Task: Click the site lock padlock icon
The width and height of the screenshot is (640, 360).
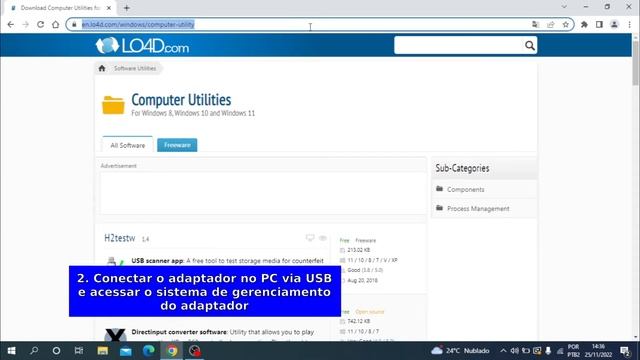Action: coord(74,24)
